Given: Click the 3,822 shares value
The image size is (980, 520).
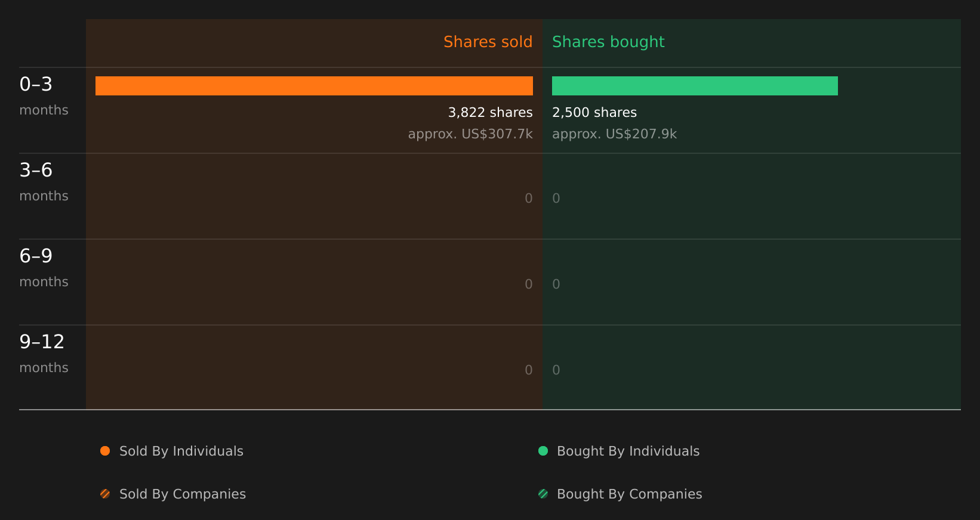Looking at the screenshot, I should (490, 113).
